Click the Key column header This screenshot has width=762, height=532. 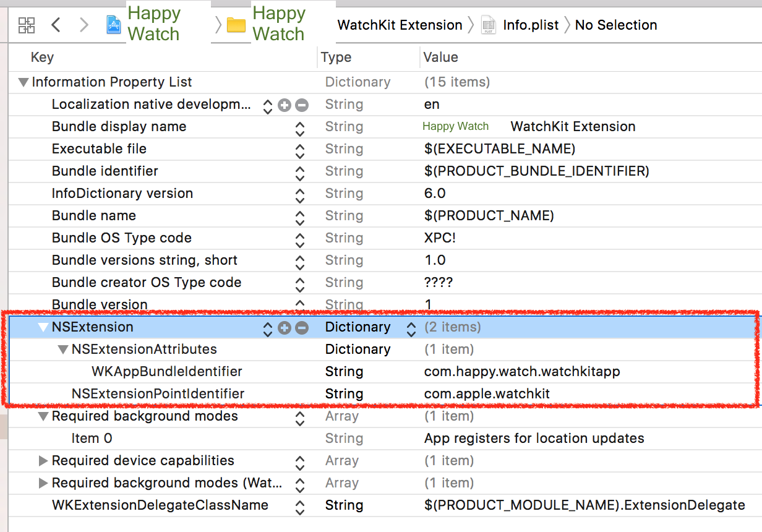(42, 58)
